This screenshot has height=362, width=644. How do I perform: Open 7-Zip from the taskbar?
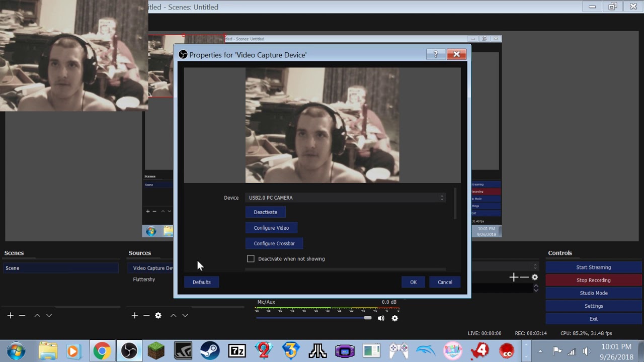237,350
